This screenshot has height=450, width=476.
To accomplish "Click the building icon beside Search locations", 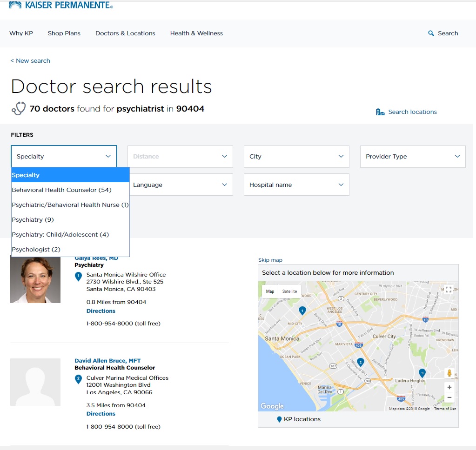I will (380, 112).
